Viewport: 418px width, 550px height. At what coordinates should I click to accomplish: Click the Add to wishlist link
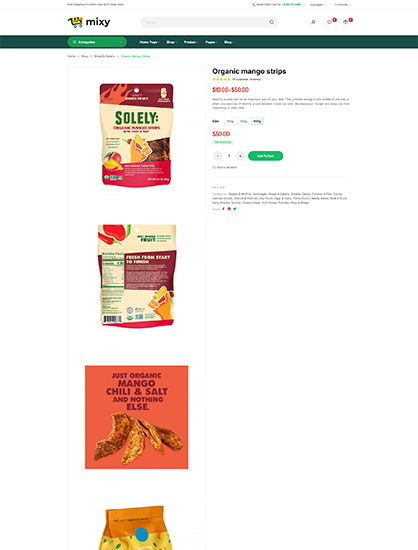pos(224,167)
